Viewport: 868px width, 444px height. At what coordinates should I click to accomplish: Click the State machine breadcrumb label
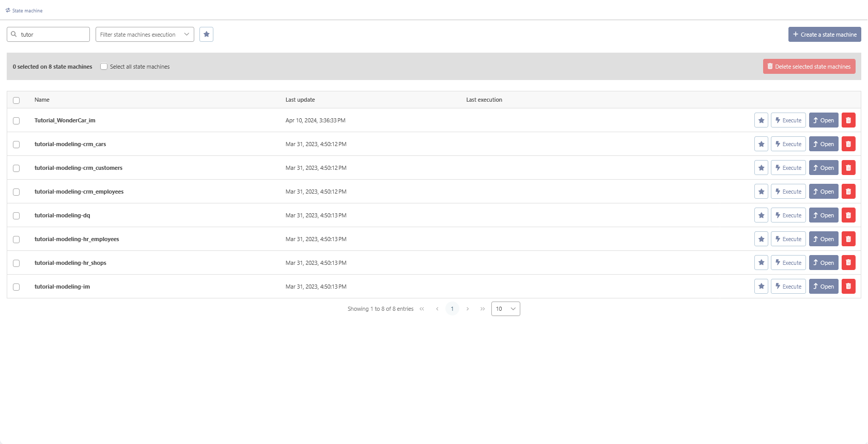[x=27, y=10]
